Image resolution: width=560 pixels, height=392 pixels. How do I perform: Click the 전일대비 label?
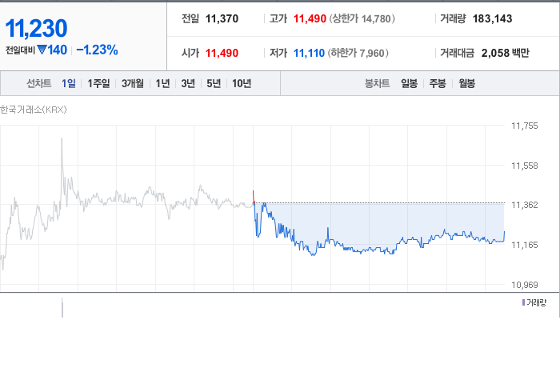tap(20, 50)
